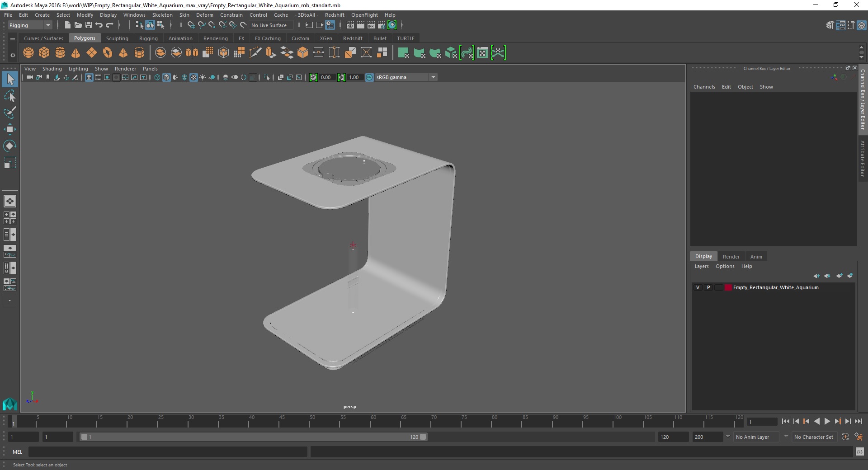
Task: Open the Deform menu
Action: (204, 15)
